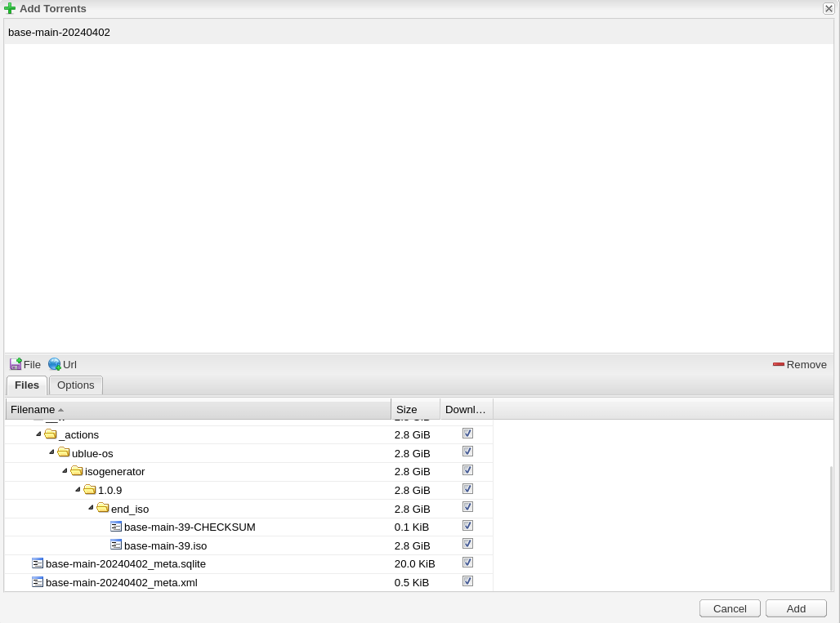The height and width of the screenshot is (623, 840).
Task: Select the base-main-39.iso filename
Action: 166,545
